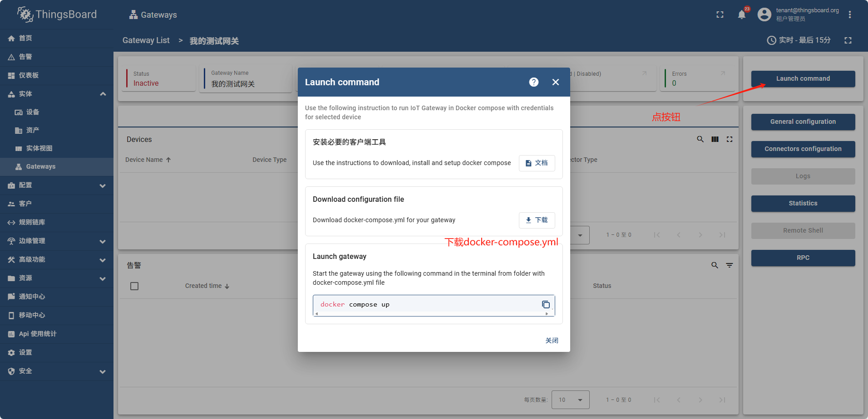Open column selection in Devices table
The width and height of the screenshot is (868, 419).
[715, 139]
